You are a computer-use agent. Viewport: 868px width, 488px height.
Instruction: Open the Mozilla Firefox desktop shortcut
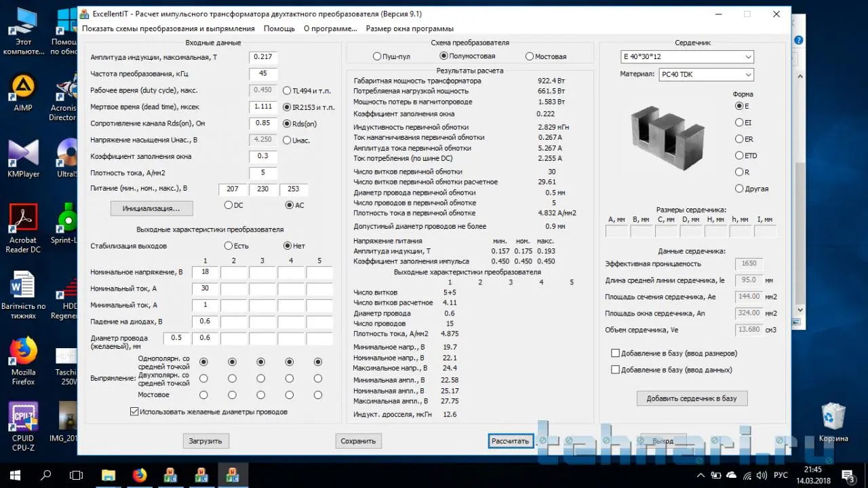click(23, 353)
